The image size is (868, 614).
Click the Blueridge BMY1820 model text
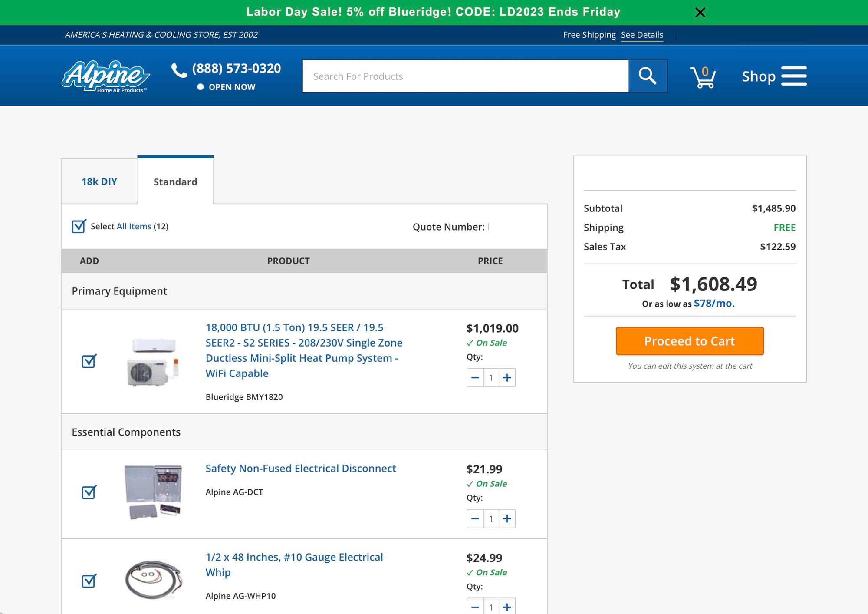pos(244,397)
